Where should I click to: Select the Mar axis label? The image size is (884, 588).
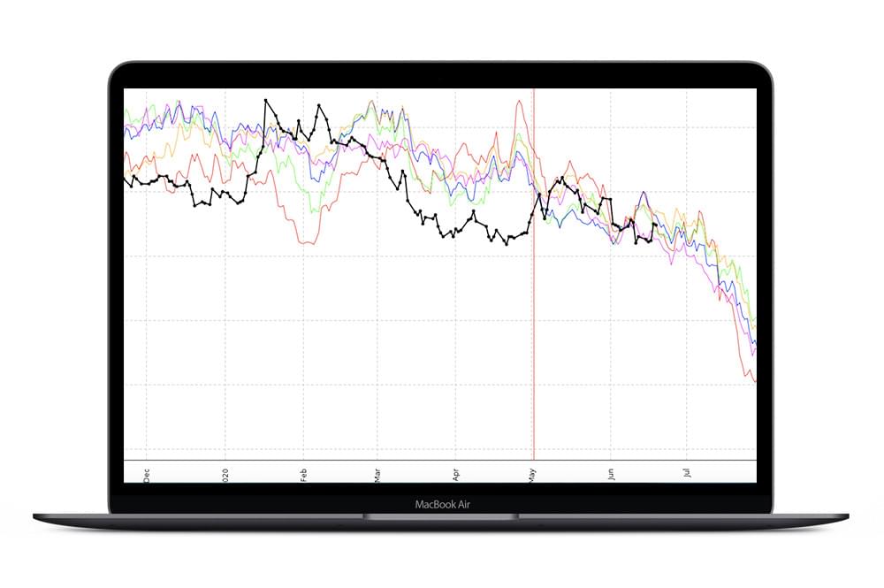coord(377,473)
